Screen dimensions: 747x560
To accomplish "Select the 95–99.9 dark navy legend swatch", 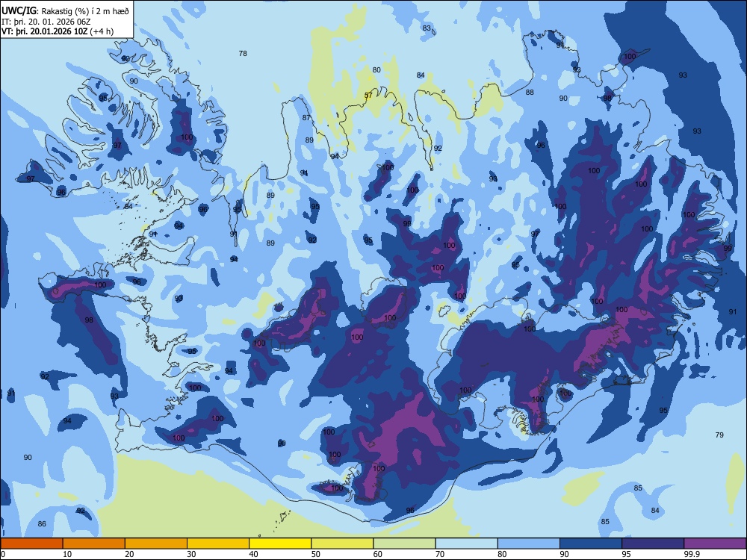I will (x=653, y=544).
